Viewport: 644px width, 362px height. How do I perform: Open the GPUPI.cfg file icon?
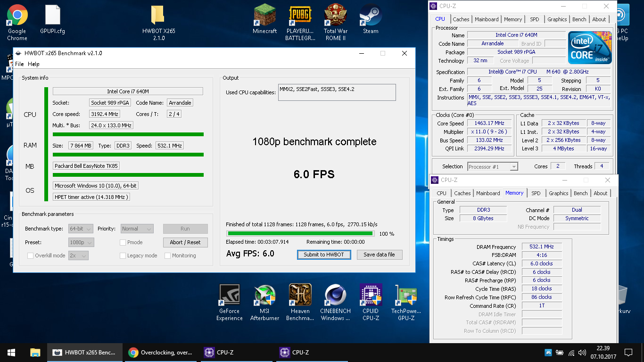pyautogui.click(x=53, y=19)
